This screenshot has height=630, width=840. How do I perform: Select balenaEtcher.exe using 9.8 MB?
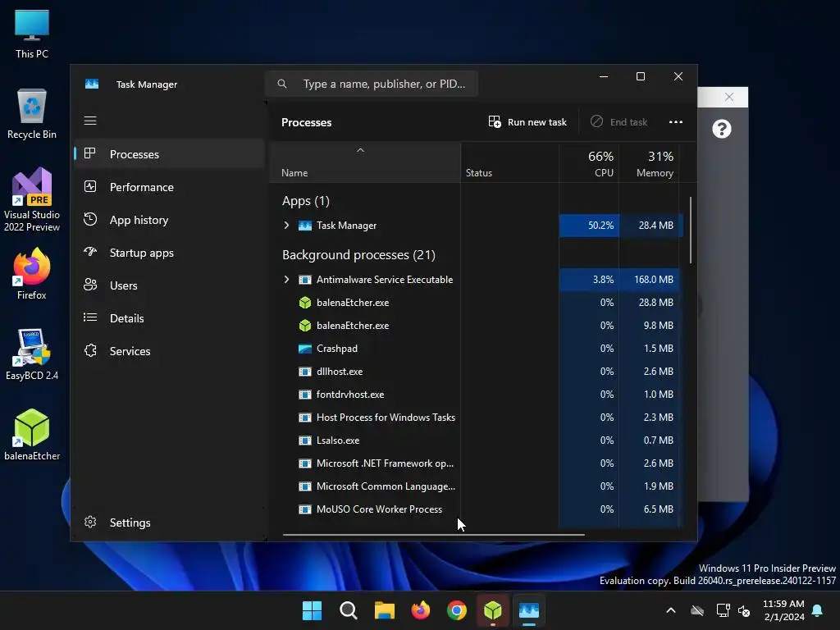[x=477, y=326]
